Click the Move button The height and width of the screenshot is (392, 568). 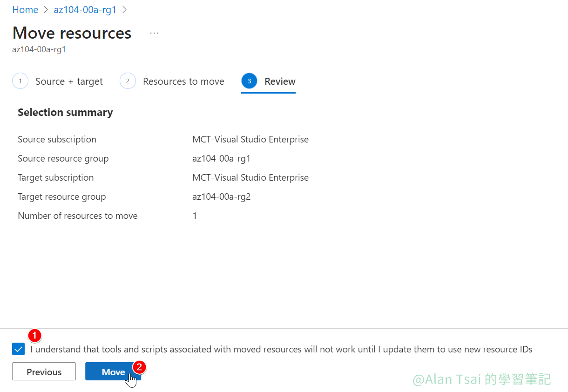(113, 372)
